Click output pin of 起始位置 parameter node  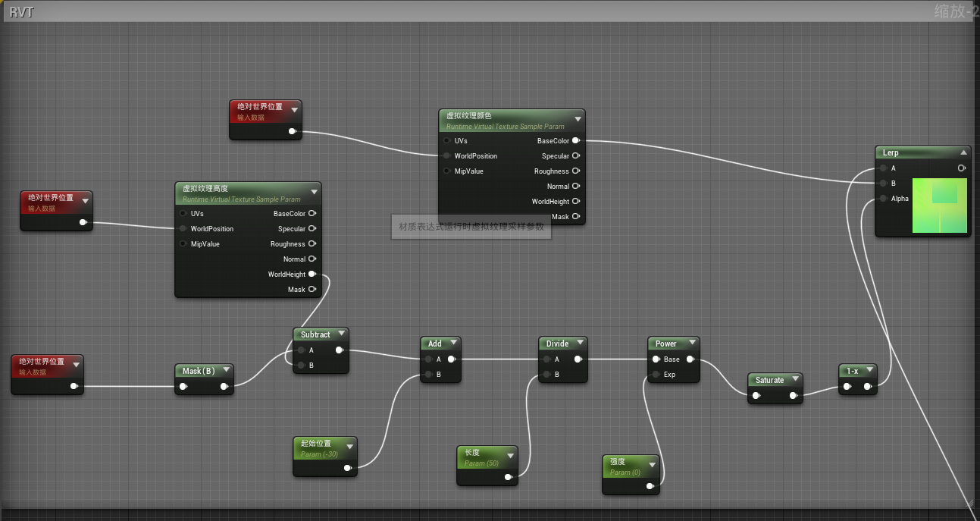click(348, 468)
